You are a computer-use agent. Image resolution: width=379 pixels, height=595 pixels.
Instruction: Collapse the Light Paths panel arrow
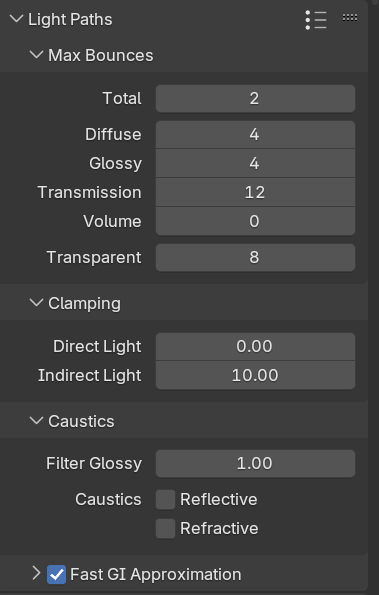coord(16,19)
